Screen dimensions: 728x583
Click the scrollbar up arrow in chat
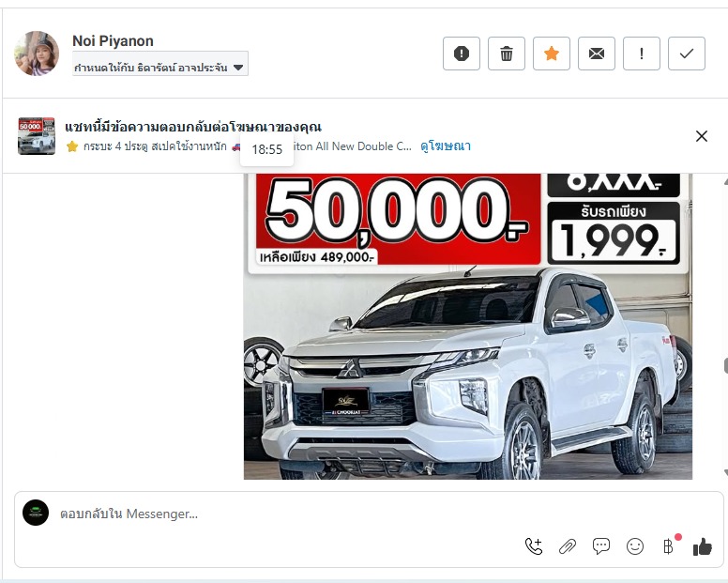[725, 181]
